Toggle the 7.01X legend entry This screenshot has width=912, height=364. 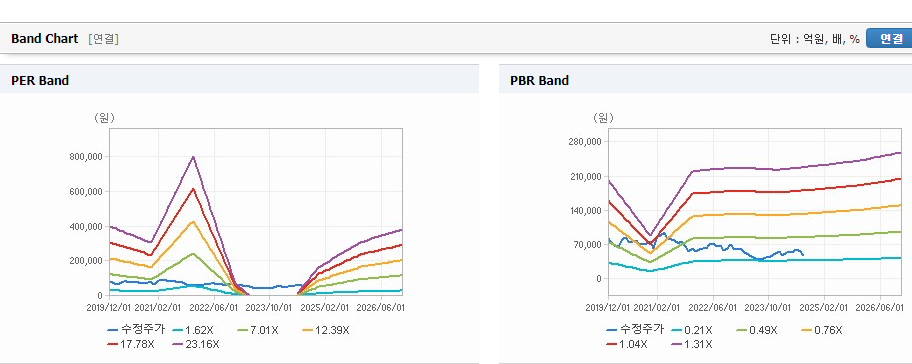tap(258, 330)
